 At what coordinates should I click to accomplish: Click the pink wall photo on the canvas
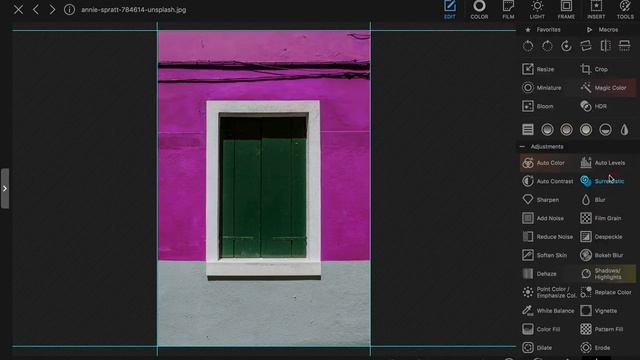(264, 188)
